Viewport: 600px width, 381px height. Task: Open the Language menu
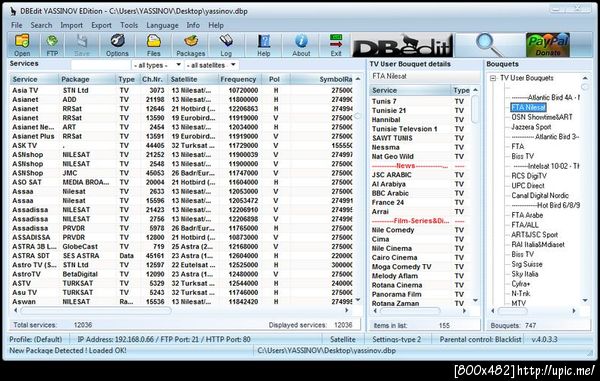coord(162,25)
